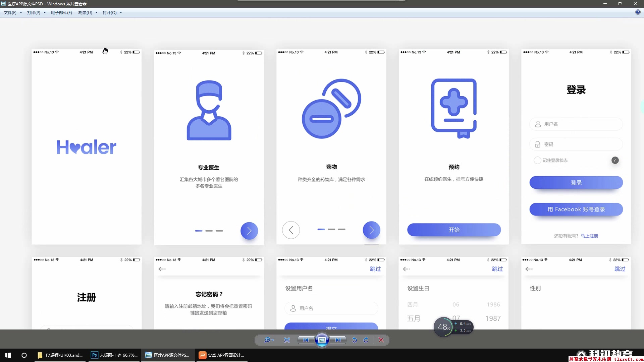Click the pills illustration above 药物
Viewport: 644px width, 362px height.
pos(331,109)
